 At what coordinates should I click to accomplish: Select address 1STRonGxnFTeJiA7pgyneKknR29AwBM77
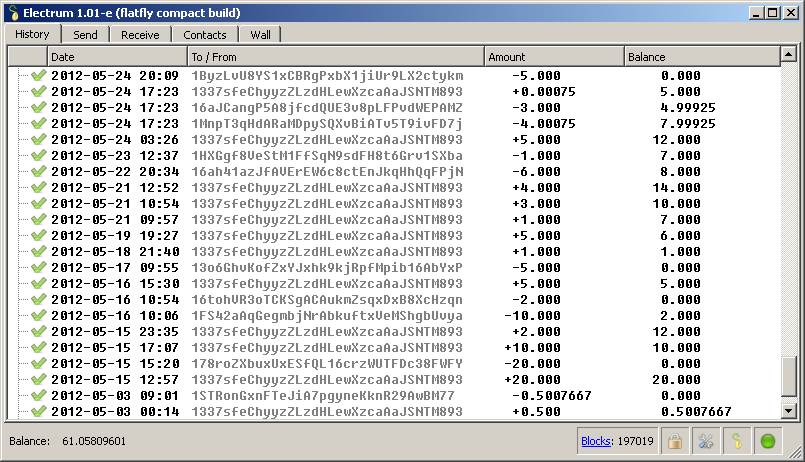coord(323,396)
